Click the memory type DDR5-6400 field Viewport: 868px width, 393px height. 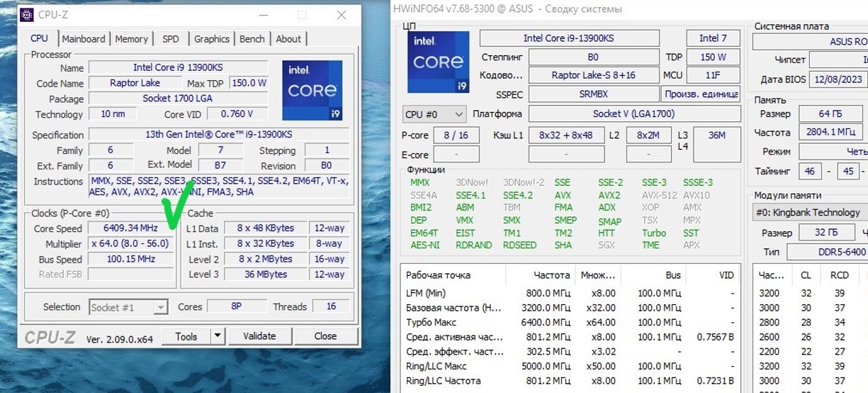pos(827,252)
